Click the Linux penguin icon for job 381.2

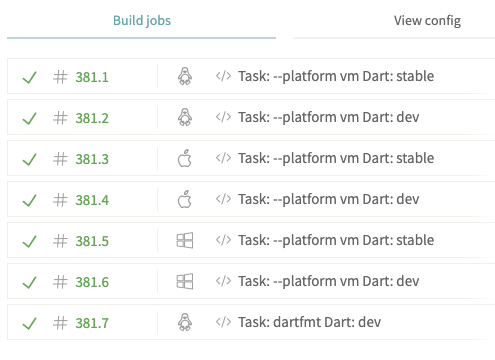point(185,117)
